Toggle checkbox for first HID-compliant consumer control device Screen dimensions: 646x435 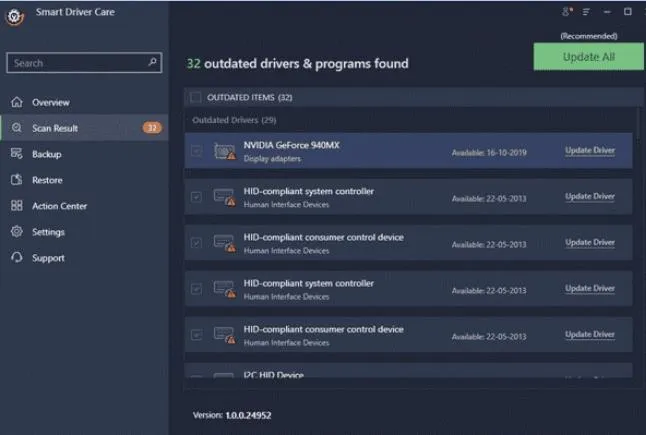coord(196,243)
